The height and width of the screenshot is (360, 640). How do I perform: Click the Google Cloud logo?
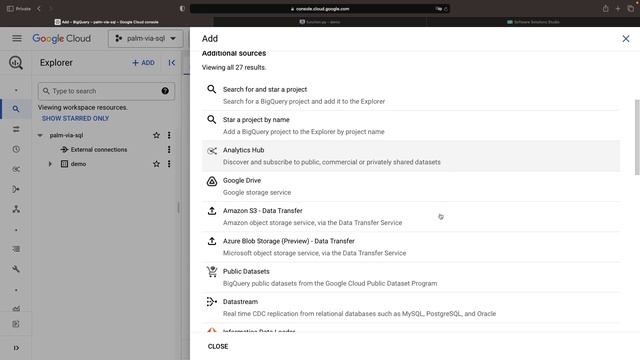tap(62, 38)
